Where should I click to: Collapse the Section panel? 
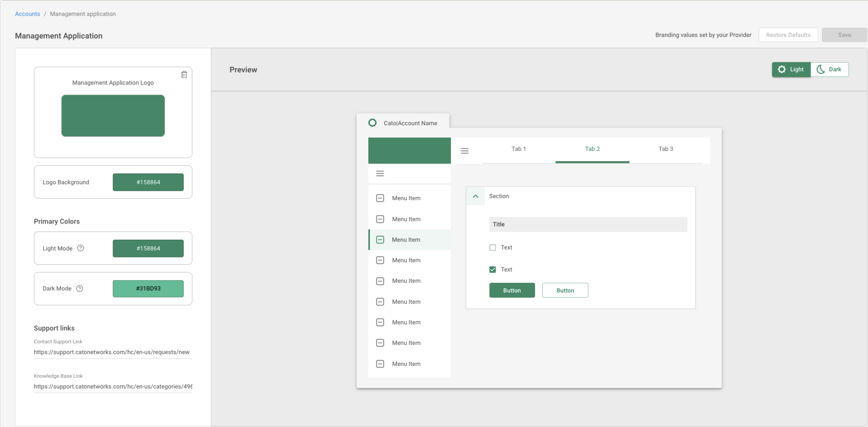(476, 196)
